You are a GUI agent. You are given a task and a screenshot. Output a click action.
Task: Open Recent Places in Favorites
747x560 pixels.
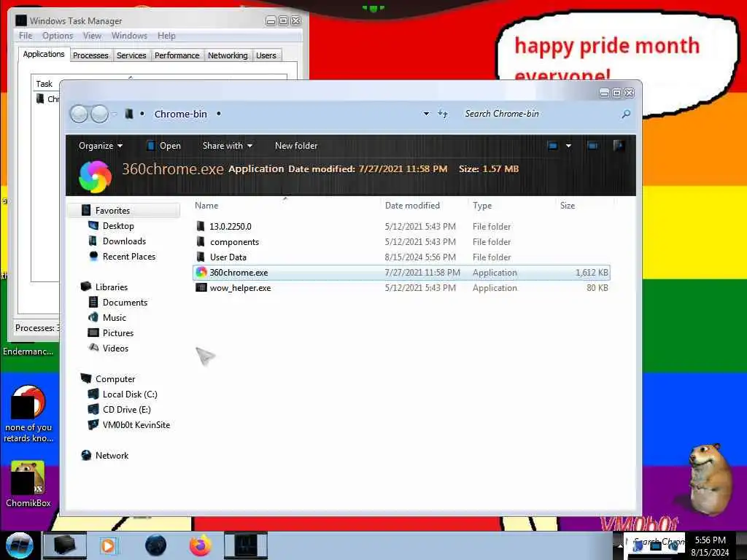coord(129,256)
